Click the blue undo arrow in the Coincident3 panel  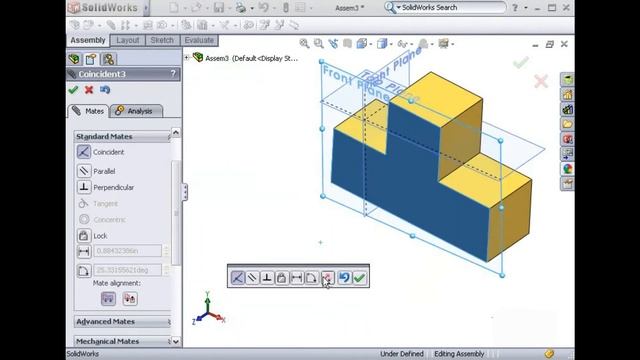tap(105, 90)
